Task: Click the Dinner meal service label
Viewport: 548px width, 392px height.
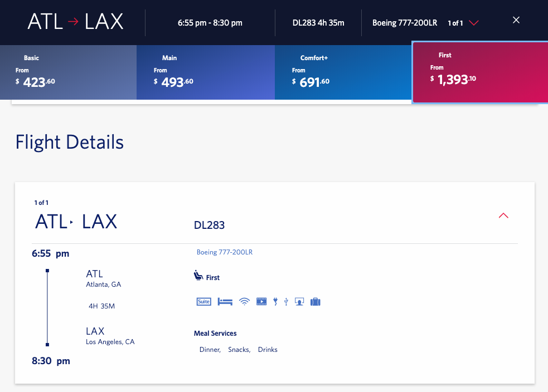Action: [x=210, y=350]
